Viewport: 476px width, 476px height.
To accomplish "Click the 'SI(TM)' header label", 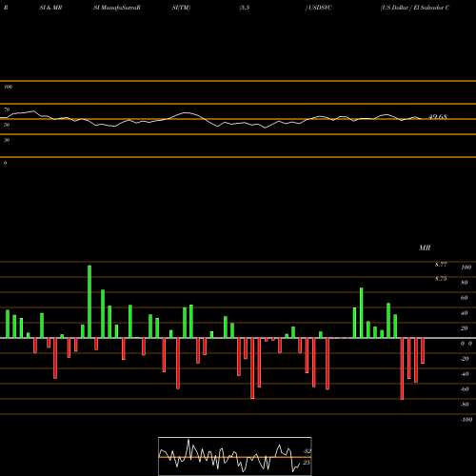I will 181,8.
